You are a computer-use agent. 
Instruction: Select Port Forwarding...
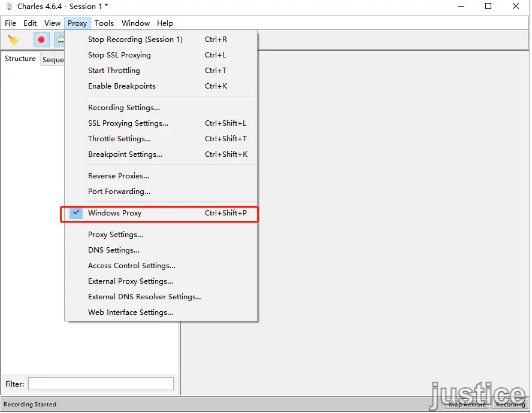pyautogui.click(x=161, y=192)
